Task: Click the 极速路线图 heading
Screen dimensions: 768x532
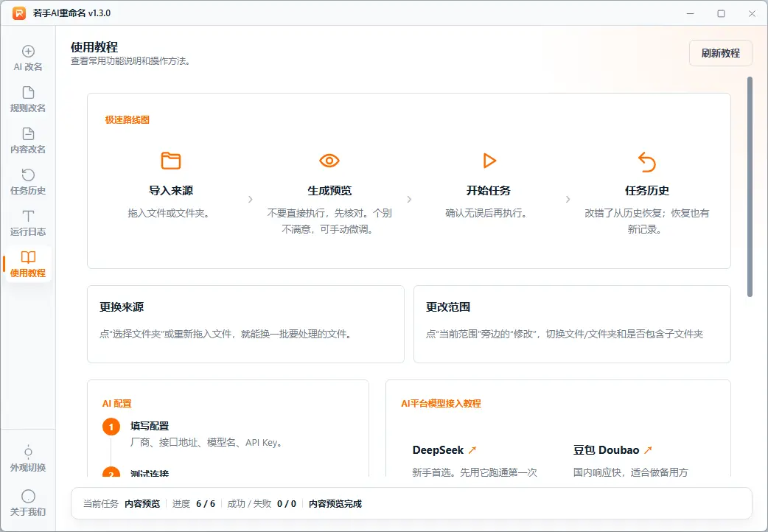Action: 128,120
